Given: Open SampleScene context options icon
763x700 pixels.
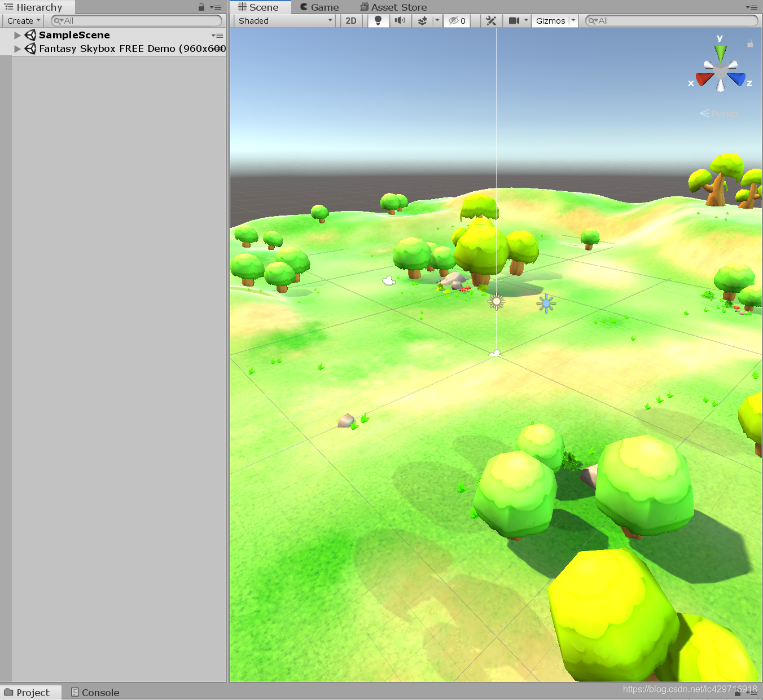Looking at the screenshot, I should pos(217,36).
